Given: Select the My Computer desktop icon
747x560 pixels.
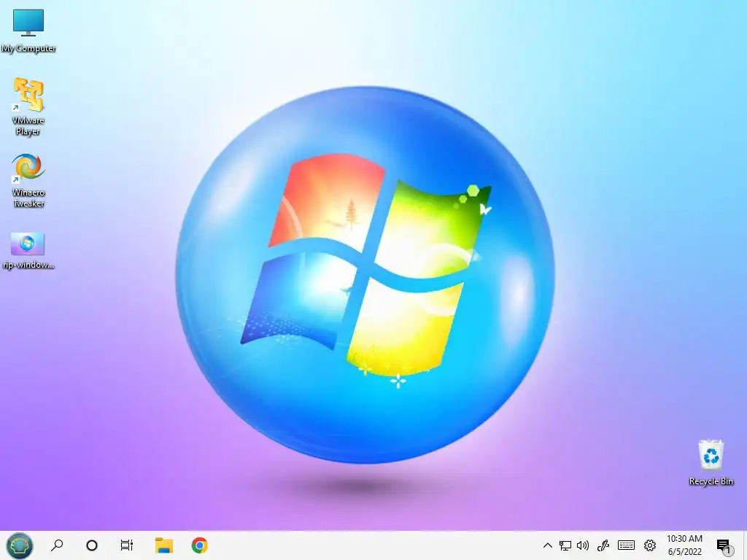Looking at the screenshot, I should [x=28, y=31].
